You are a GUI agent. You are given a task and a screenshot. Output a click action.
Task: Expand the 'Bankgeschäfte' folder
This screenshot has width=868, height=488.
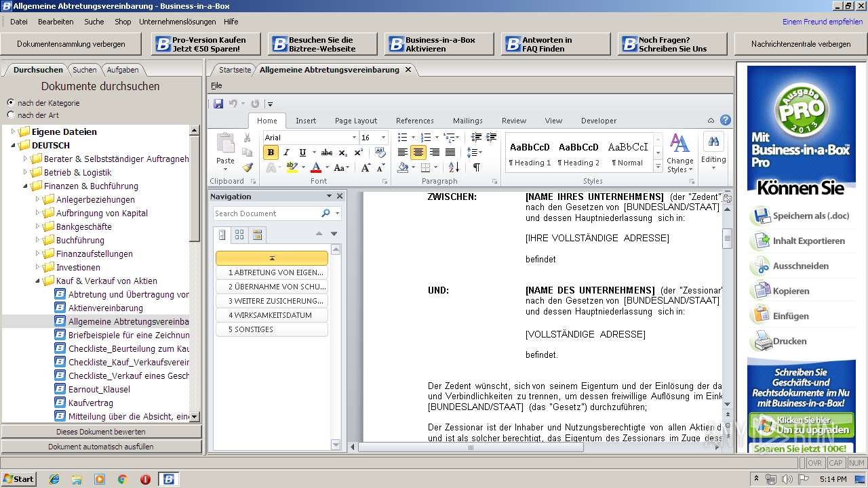[x=39, y=226]
